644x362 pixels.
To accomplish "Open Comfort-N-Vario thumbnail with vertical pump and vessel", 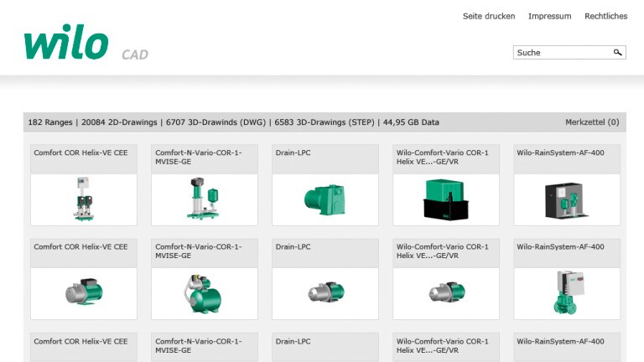I will [x=205, y=199].
